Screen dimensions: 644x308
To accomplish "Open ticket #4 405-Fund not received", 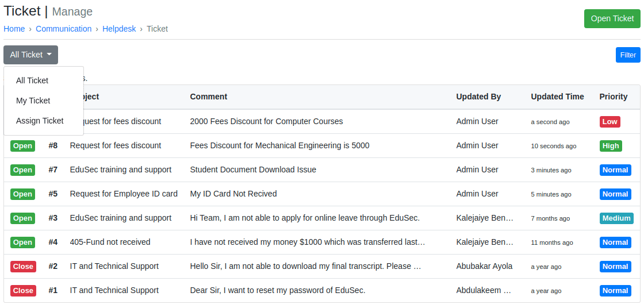I will 110,242.
